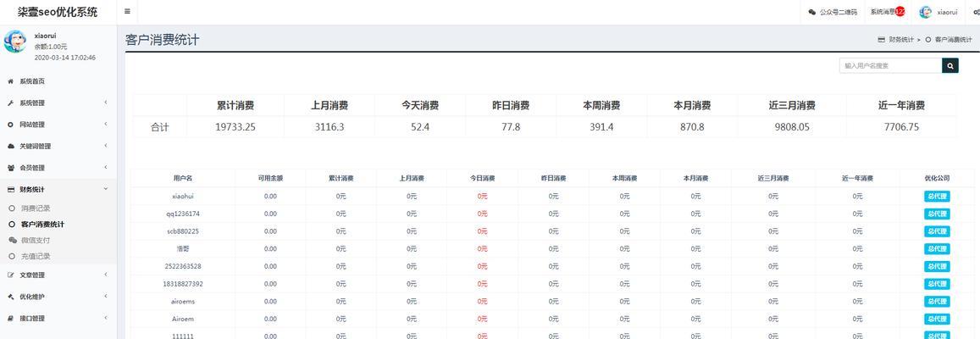Expand chevron beside 文章管理

pos(106,275)
